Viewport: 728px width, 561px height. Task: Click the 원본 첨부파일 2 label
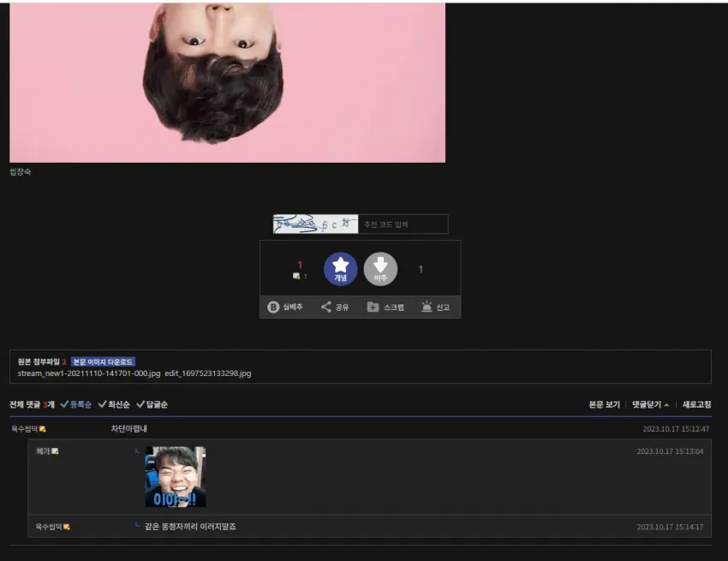[x=42, y=361]
